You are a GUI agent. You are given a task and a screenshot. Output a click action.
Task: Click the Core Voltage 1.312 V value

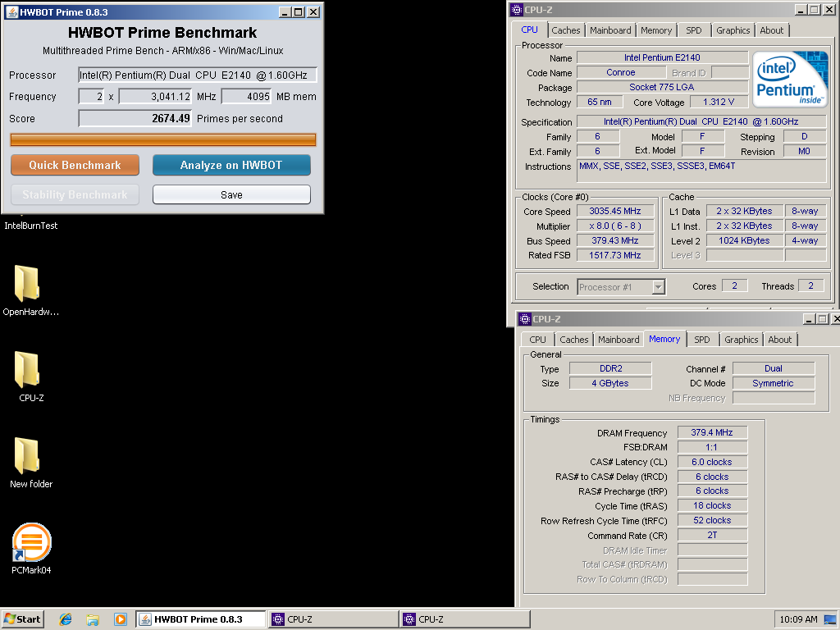719,102
